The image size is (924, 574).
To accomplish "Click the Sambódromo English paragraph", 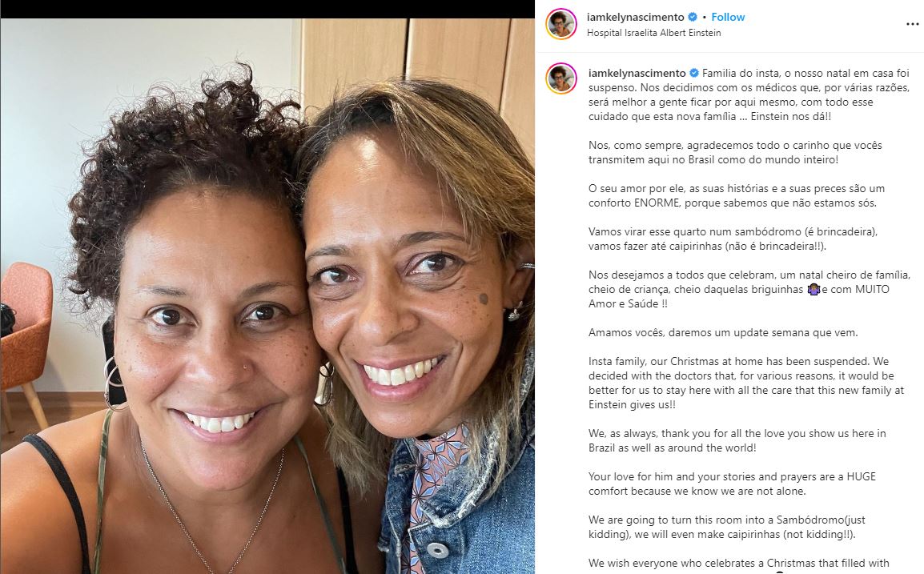I will 726,527.
